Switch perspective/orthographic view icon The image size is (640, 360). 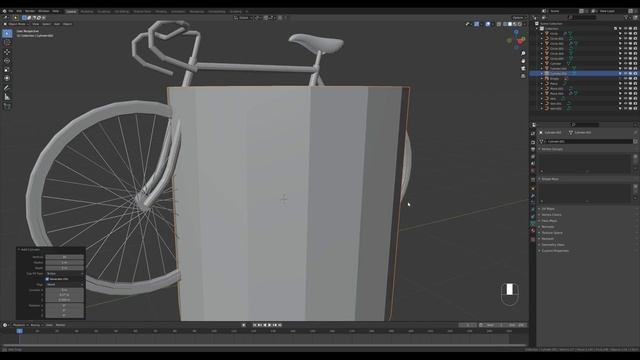pos(523,76)
